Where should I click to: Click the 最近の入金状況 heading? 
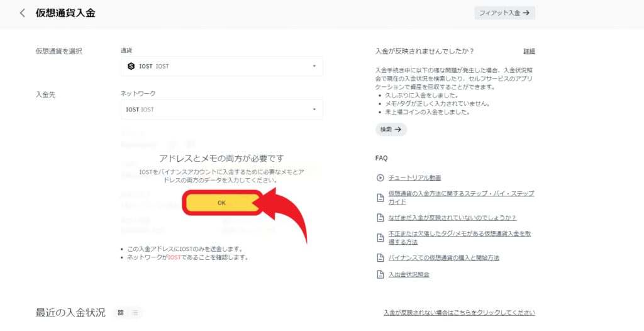[70, 313]
